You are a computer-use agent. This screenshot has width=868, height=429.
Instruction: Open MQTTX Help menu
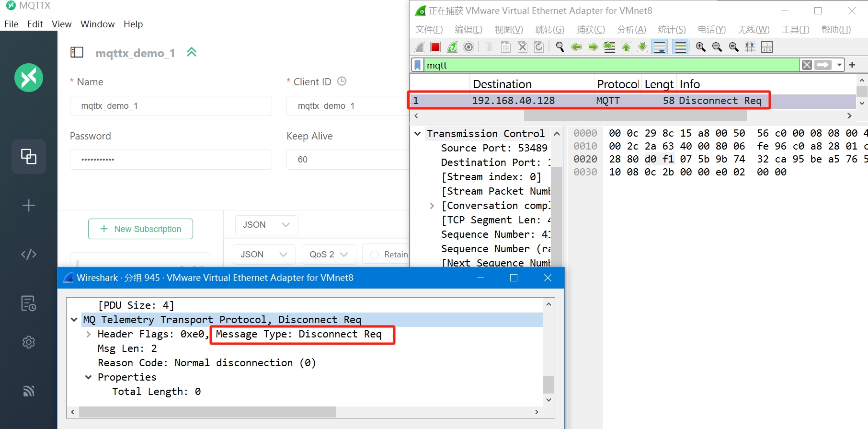[133, 24]
